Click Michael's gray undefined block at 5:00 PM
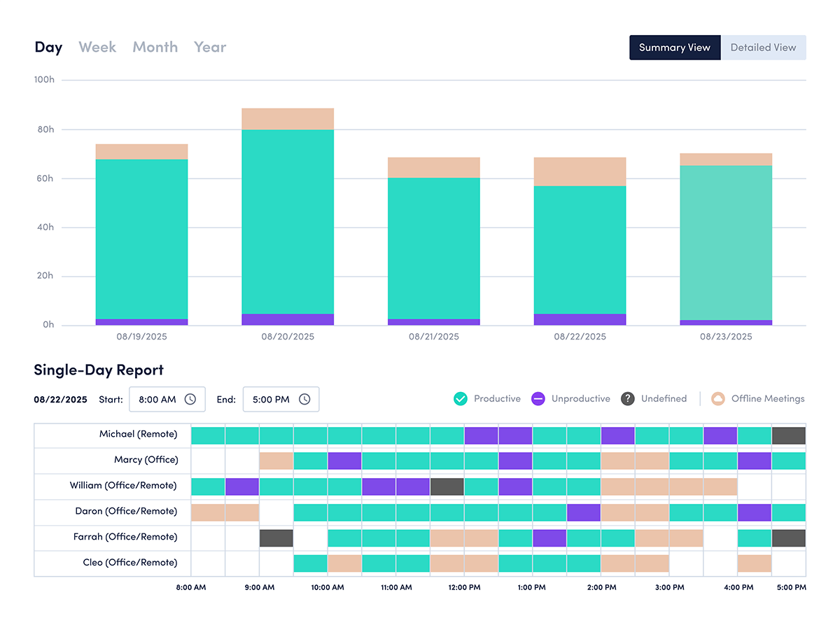The image size is (840, 630). (788, 435)
